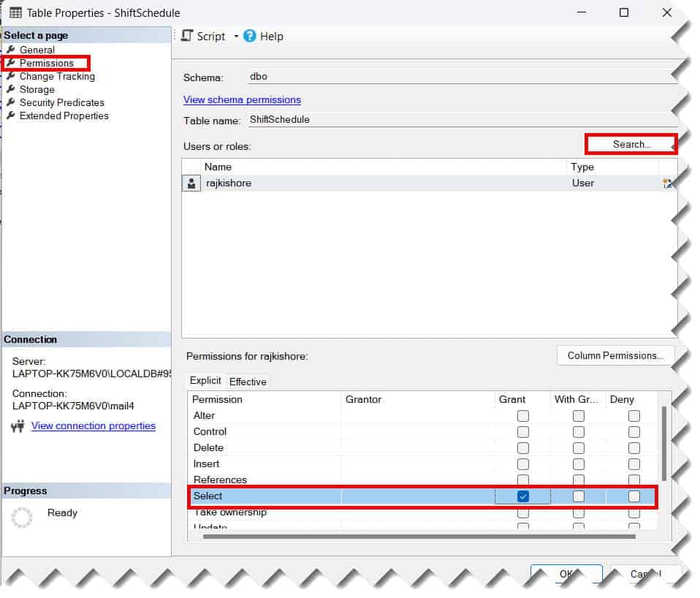The height and width of the screenshot is (598, 700).
Task: Uncheck Grant for Select permission
Action: pyautogui.click(x=523, y=496)
